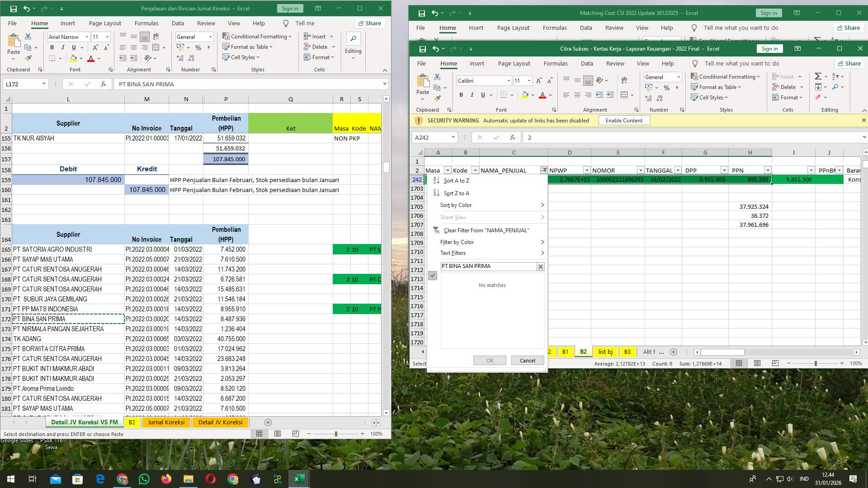Image resolution: width=868 pixels, height=488 pixels.
Task: Toggle select-all-results checkbox in filter panel
Action: tap(433, 276)
